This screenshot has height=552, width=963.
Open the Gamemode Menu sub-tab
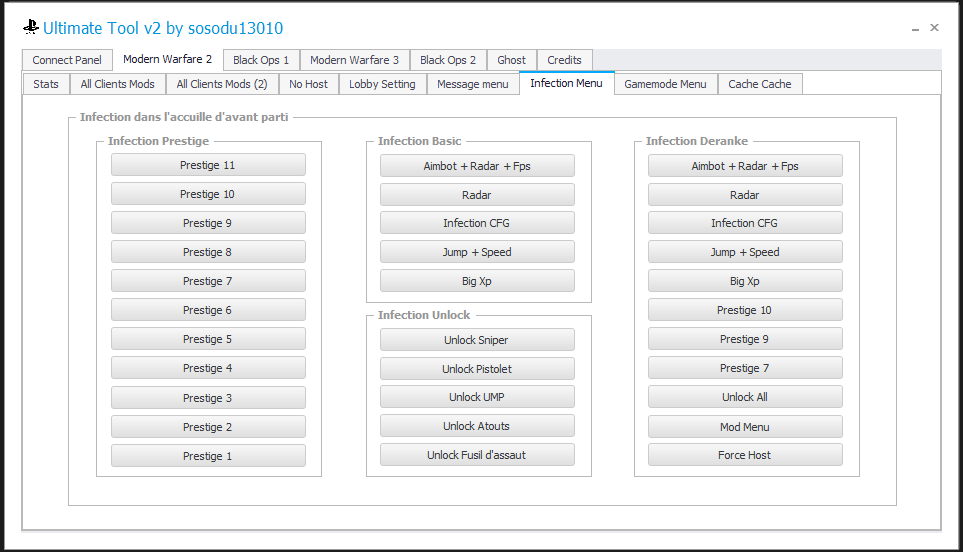(x=666, y=84)
